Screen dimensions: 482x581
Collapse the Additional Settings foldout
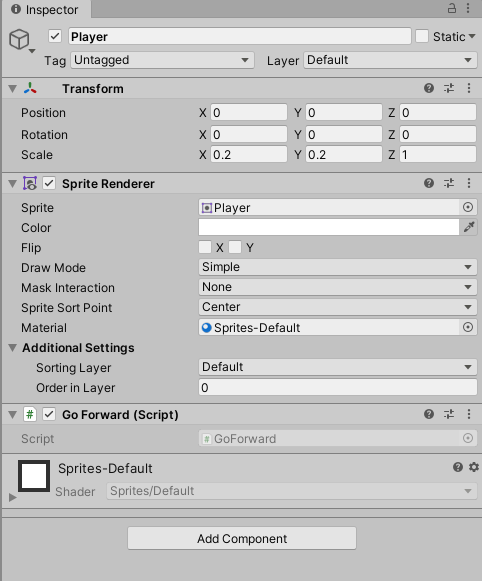(13, 348)
